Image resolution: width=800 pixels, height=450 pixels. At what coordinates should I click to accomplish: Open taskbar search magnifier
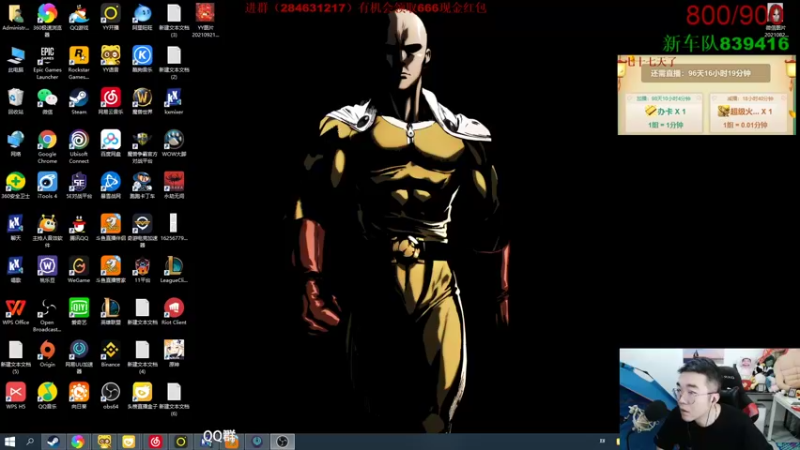(30, 441)
